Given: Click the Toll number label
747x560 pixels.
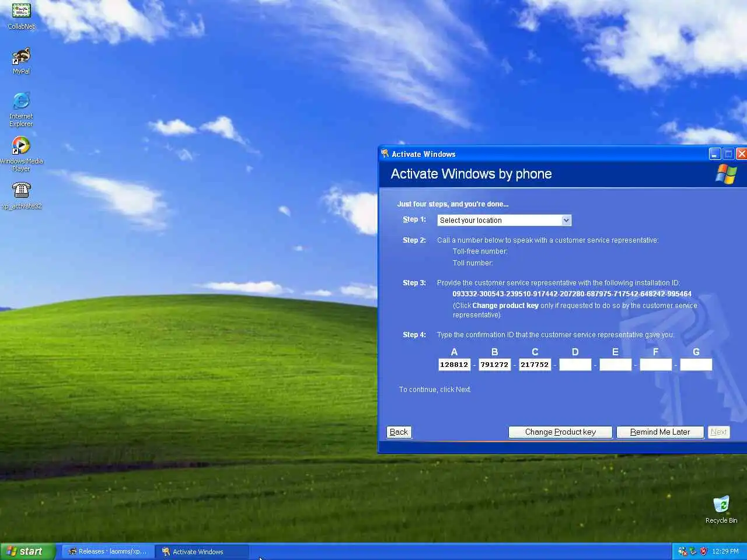Looking at the screenshot, I should pos(473,263).
